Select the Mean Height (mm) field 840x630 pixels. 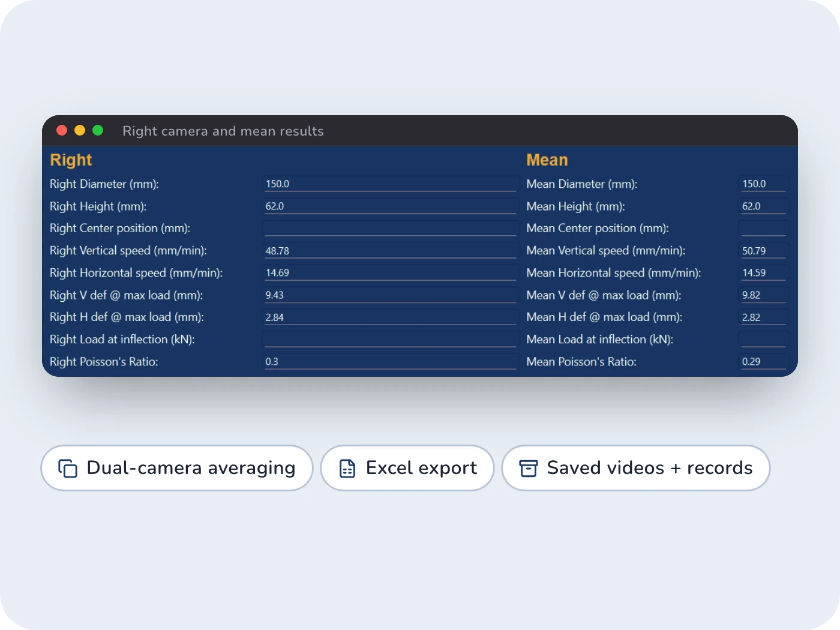click(x=764, y=206)
